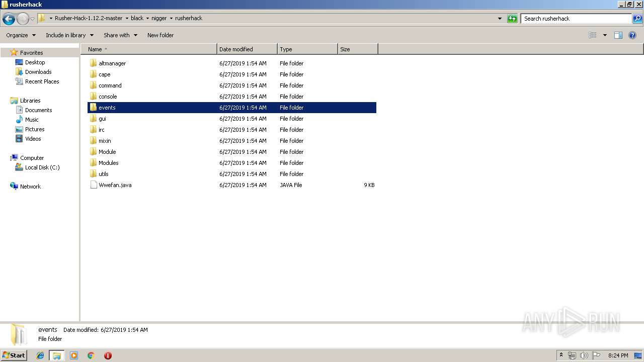Select the mixin folder icon
The width and height of the screenshot is (644, 362).
(93, 141)
